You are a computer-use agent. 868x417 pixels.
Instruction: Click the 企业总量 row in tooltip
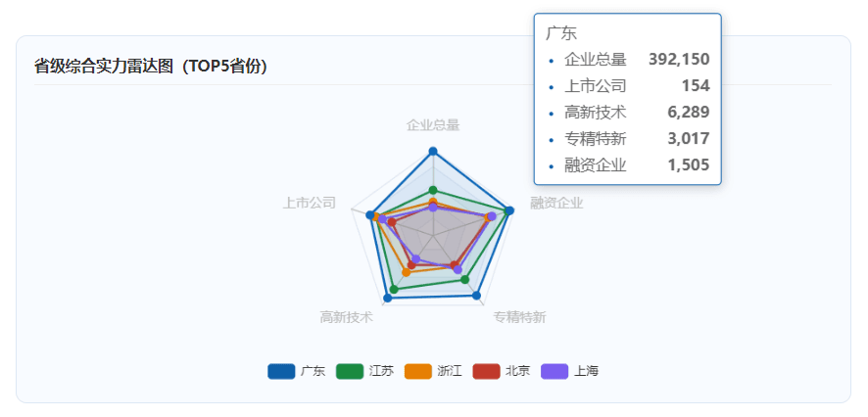628,59
